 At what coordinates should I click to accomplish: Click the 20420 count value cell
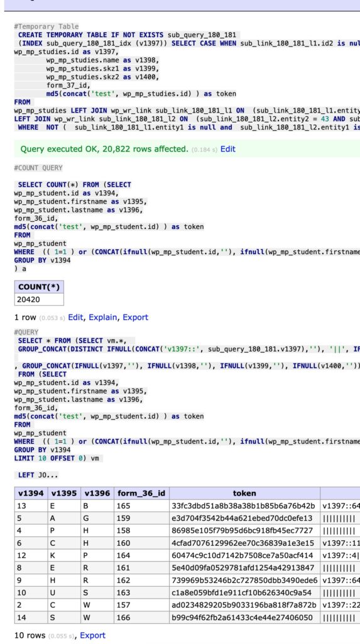point(39,299)
